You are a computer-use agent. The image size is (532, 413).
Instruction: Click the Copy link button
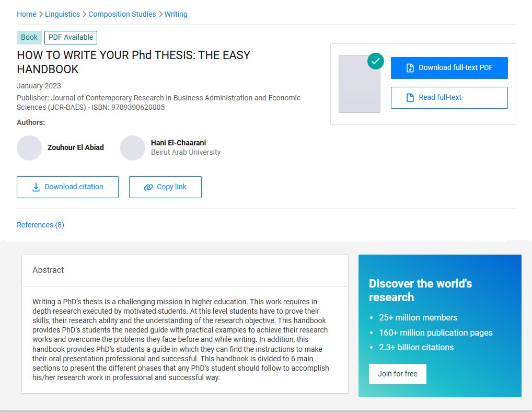click(165, 187)
